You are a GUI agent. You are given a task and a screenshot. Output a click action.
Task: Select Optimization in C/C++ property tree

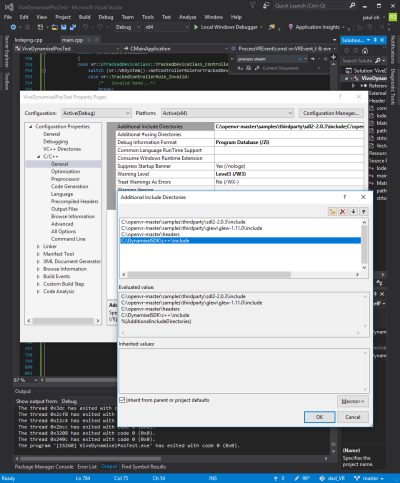click(65, 171)
